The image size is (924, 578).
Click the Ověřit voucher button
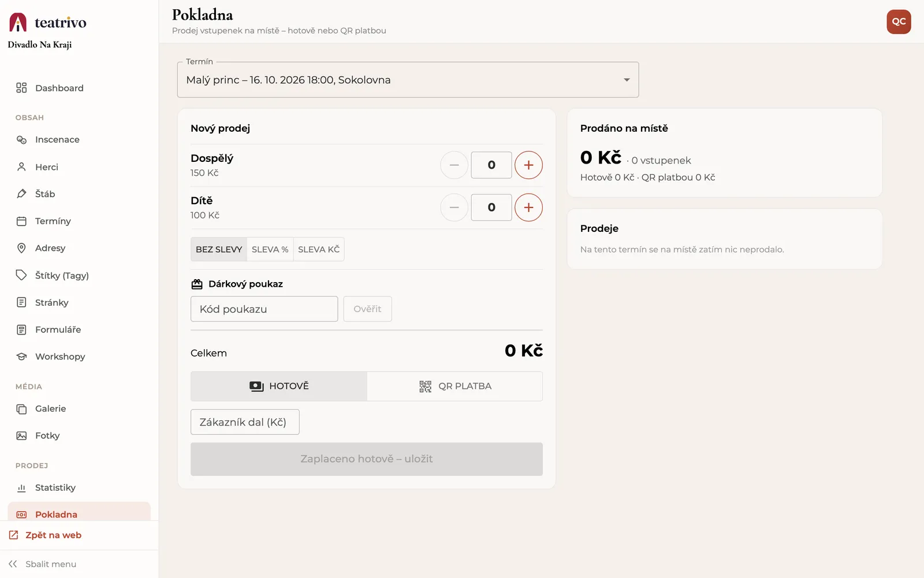coord(367,309)
